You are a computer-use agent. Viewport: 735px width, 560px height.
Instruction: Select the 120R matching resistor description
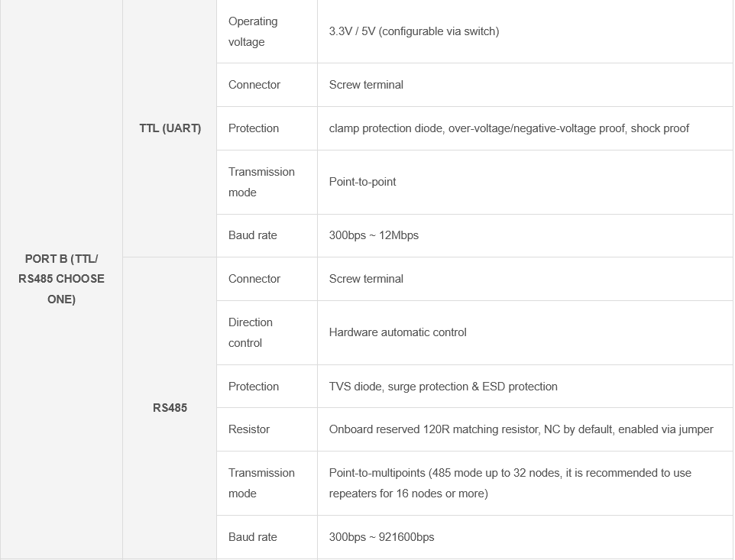click(x=521, y=429)
